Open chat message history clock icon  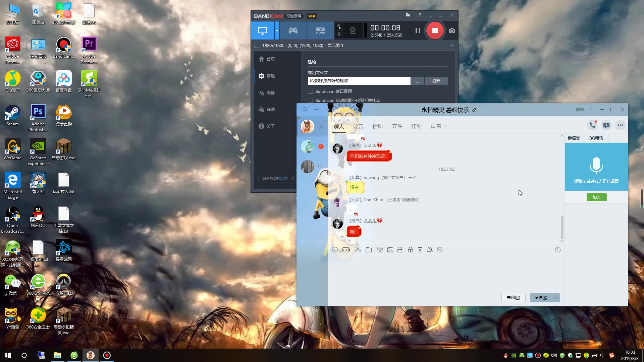[x=558, y=250]
